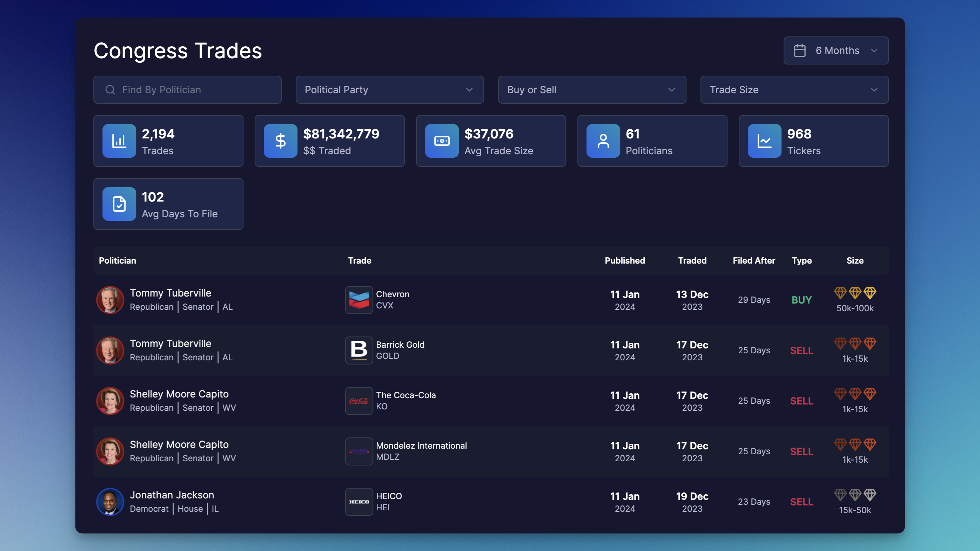Click Jonathan Jackson's profile photo
The height and width of the screenshot is (551, 980).
(x=110, y=502)
